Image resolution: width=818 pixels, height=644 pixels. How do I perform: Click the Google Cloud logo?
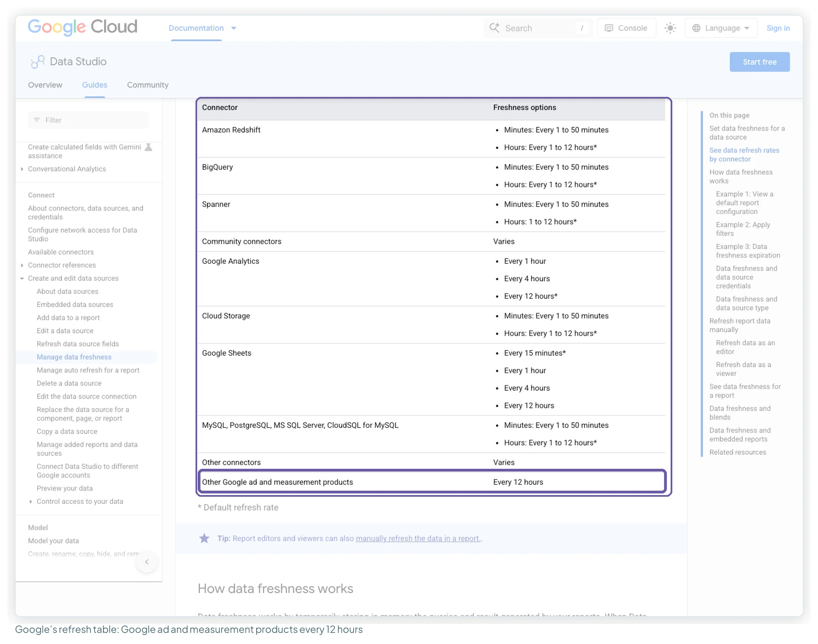click(82, 27)
